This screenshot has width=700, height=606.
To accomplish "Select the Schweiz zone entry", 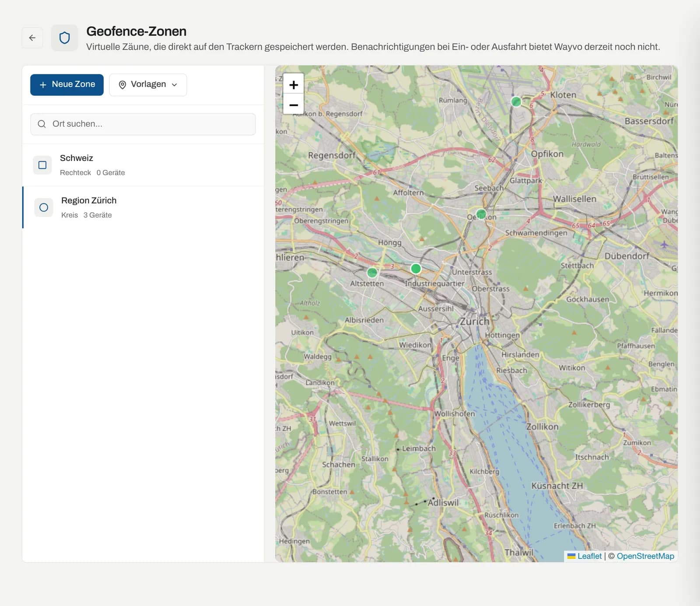I will tap(143, 165).
